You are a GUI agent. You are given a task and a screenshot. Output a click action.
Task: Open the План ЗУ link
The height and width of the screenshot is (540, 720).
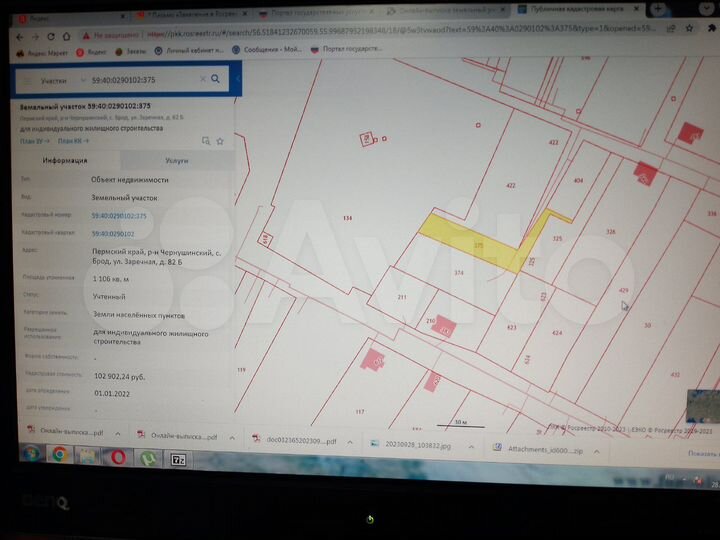[34, 141]
